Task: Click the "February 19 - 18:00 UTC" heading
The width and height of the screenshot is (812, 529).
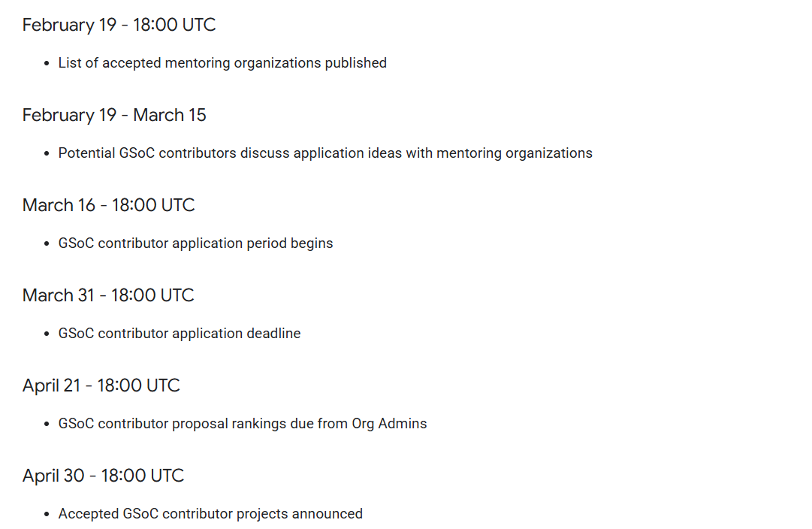Action: click(119, 25)
